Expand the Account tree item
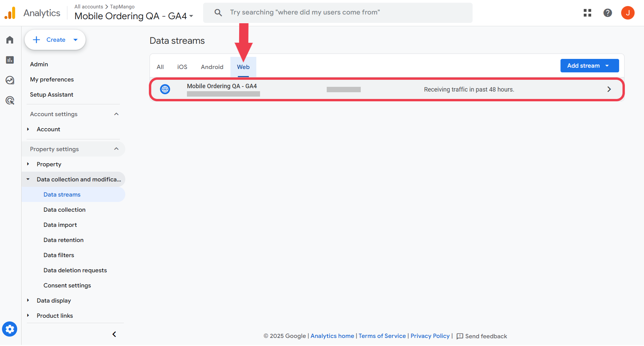Image resolution: width=644 pixels, height=346 pixels. pyautogui.click(x=28, y=129)
